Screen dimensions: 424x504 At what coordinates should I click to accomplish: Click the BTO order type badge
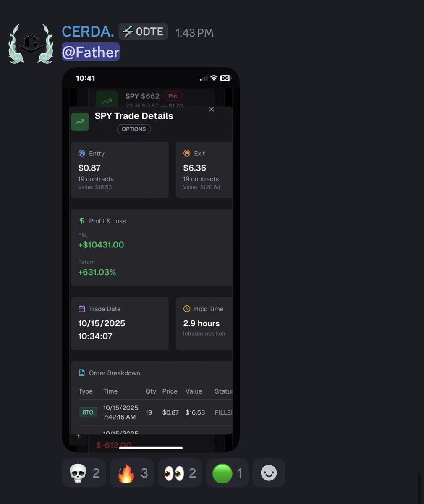click(x=88, y=412)
